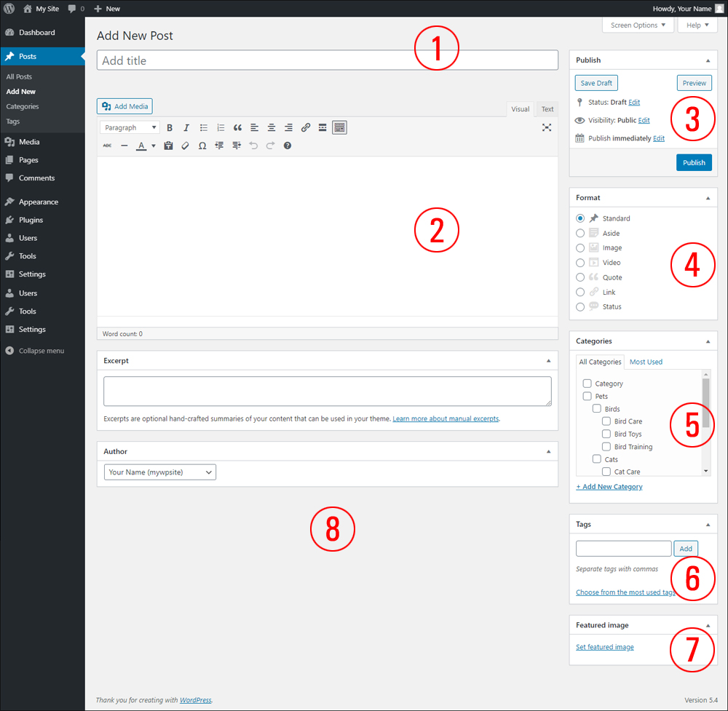Click the Save Draft button
Screen dimensions: 728x711
point(596,83)
